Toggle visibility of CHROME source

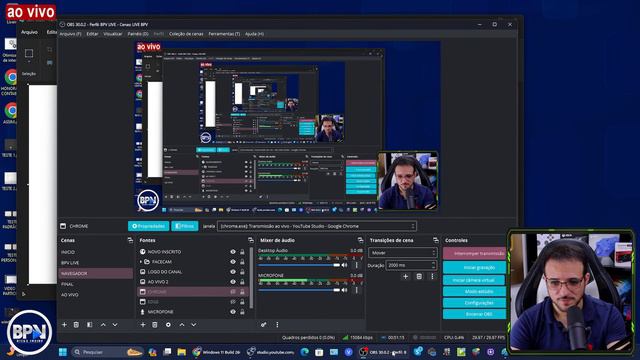(233, 292)
